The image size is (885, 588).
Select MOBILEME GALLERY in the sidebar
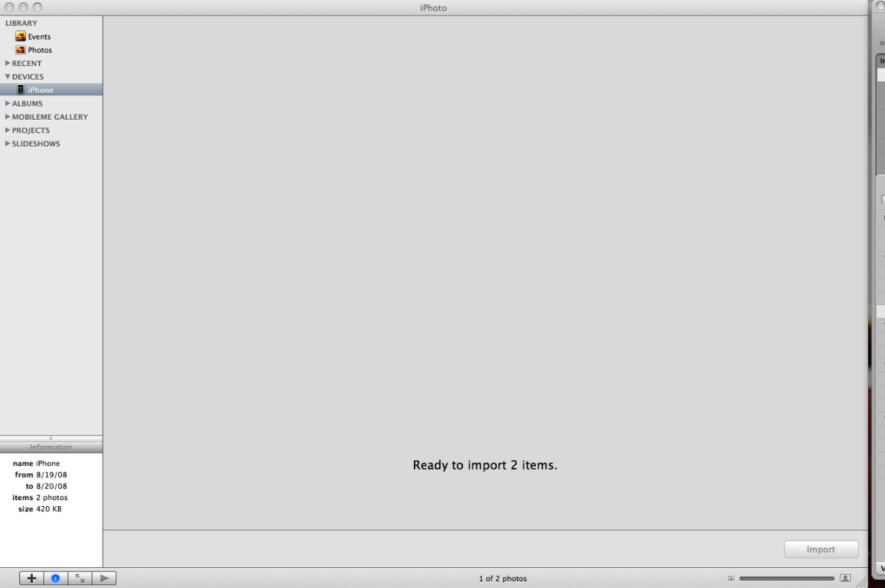click(x=49, y=117)
